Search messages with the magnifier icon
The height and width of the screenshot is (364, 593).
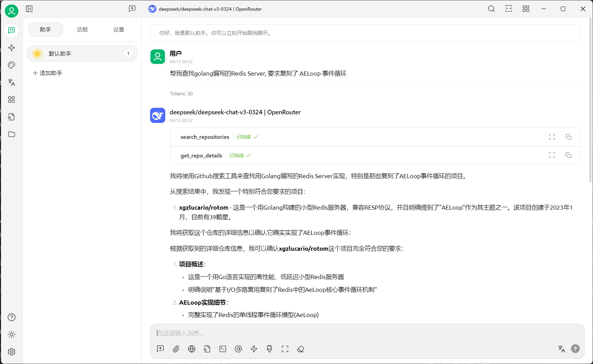coord(491,9)
